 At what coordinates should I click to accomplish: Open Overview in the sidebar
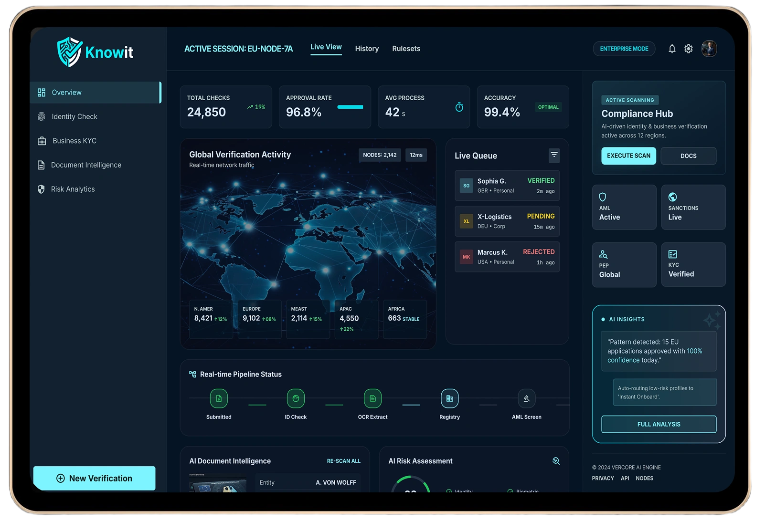pyautogui.click(x=96, y=93)
